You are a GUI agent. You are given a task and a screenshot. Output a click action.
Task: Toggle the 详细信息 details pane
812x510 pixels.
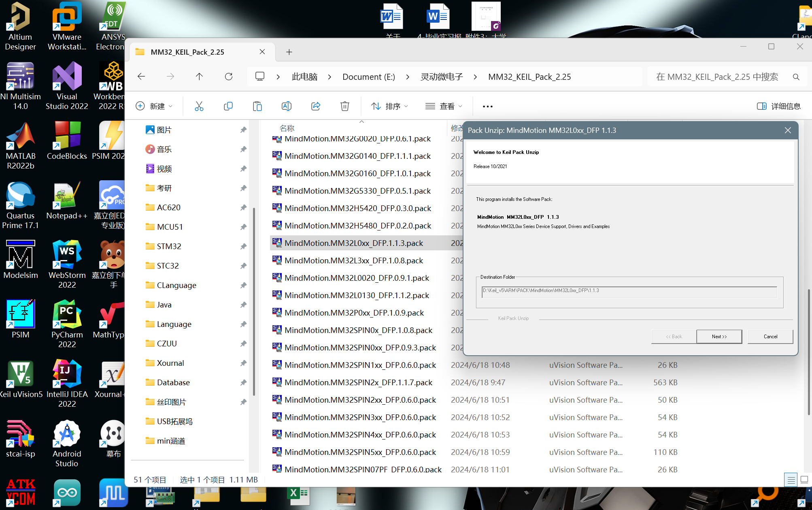click(x=779, y=106)
